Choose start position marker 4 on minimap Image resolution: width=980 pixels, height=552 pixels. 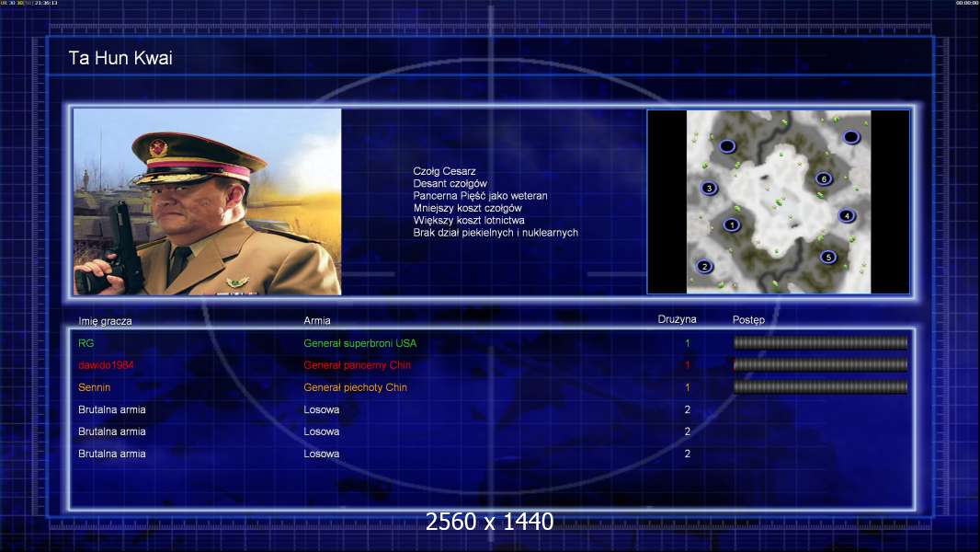point(847,215)
